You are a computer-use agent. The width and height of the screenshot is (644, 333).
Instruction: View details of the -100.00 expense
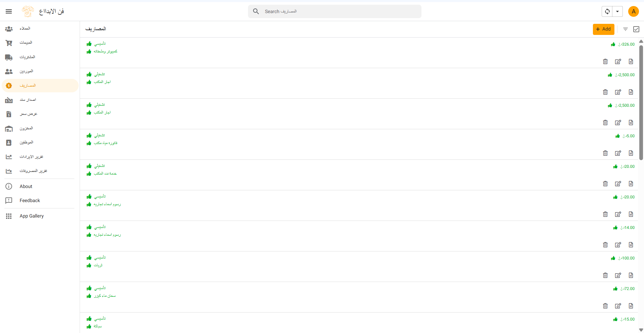pyautogui.click(x=631, y=275)
